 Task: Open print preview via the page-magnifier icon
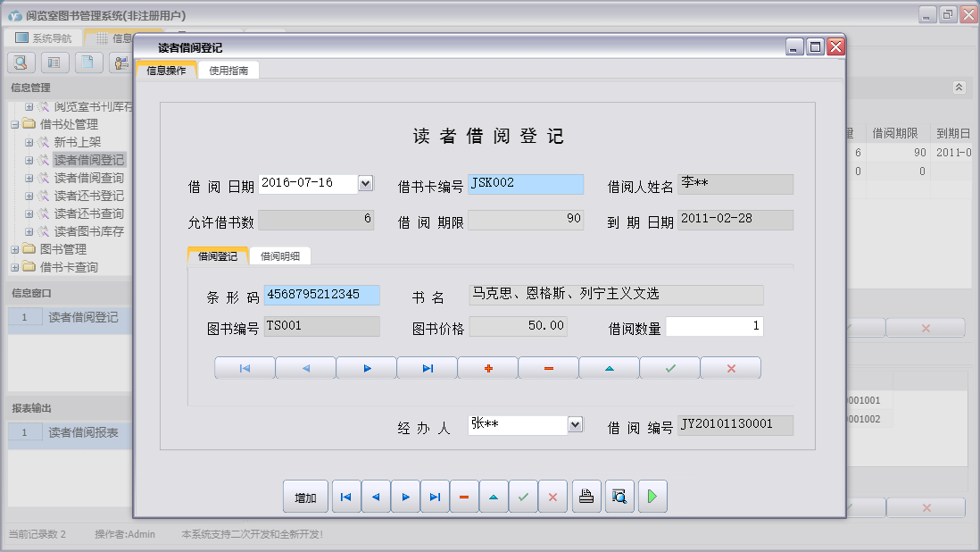point(617,496)
